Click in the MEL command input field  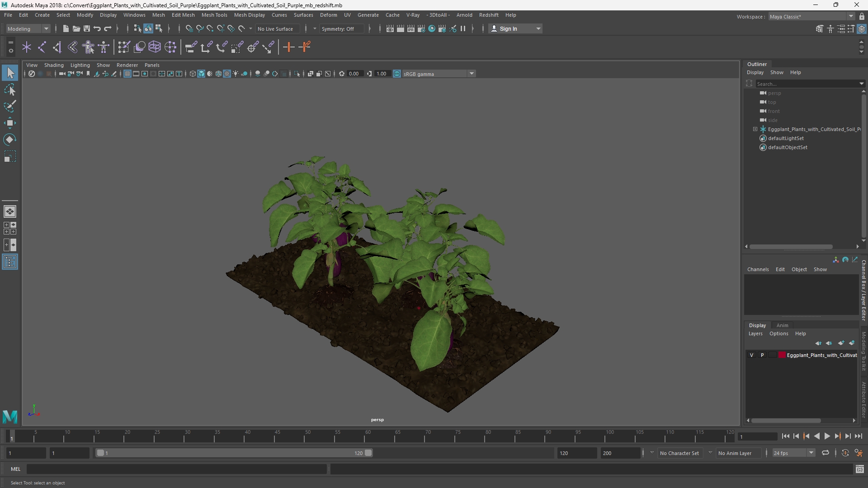177,469
